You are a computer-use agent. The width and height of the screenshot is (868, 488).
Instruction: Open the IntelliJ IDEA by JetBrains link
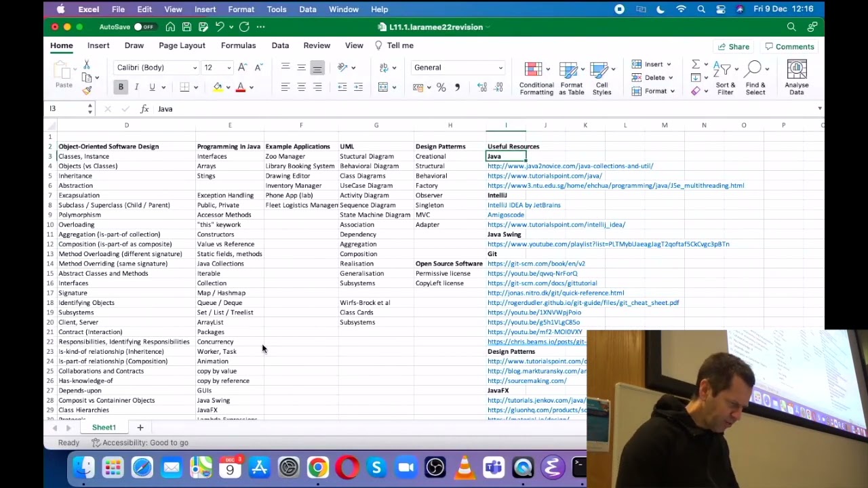click(524, 205)
